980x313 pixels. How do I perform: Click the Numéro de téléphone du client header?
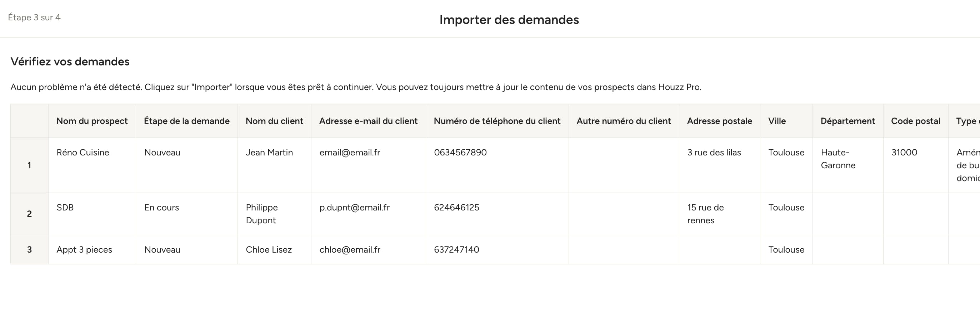[x=497, y=121]
